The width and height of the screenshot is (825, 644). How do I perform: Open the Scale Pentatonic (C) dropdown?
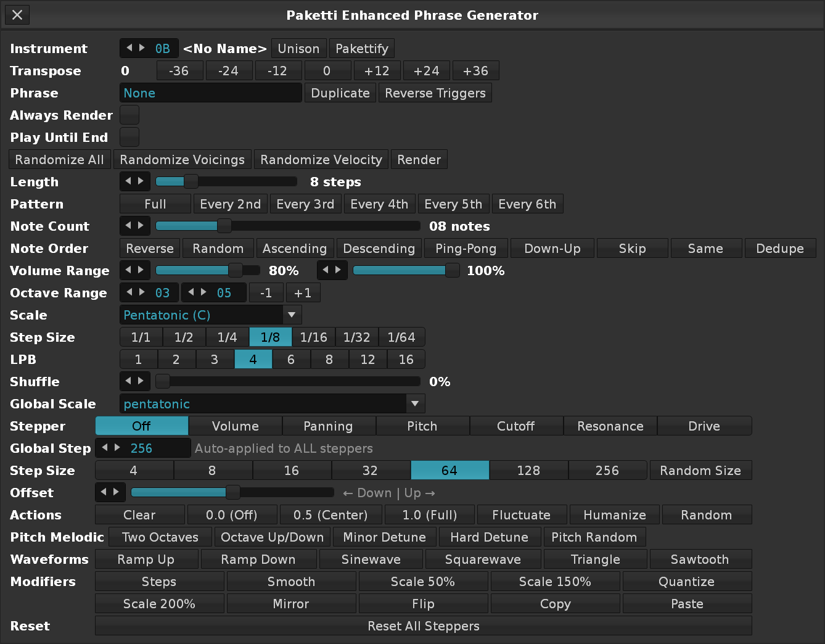[210, 315]
